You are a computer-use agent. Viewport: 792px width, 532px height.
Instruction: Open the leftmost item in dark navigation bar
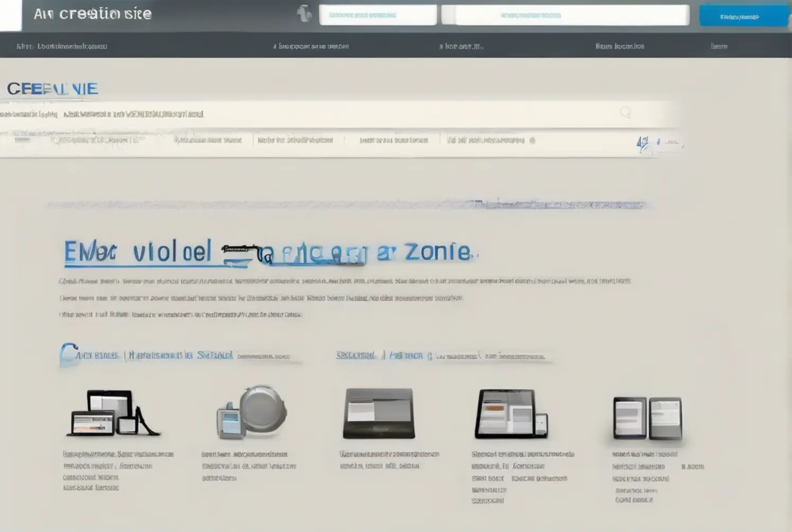pyautogui.click(x=61, y=46)
